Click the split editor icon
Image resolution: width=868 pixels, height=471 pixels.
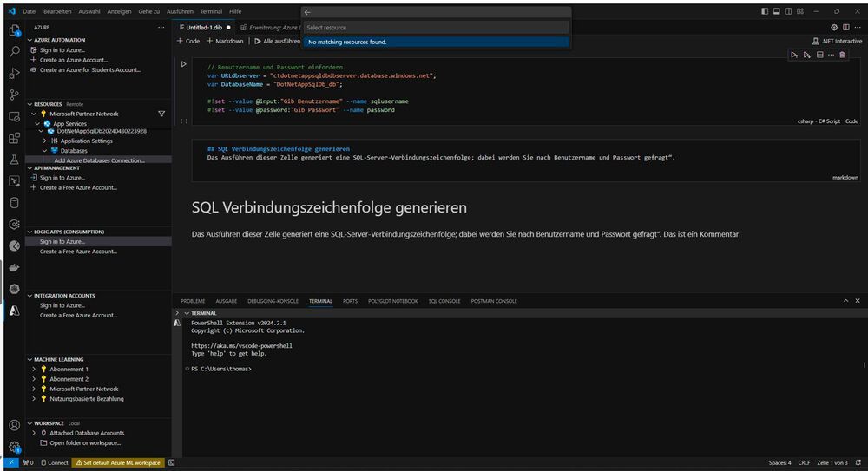tap(845, 27)
